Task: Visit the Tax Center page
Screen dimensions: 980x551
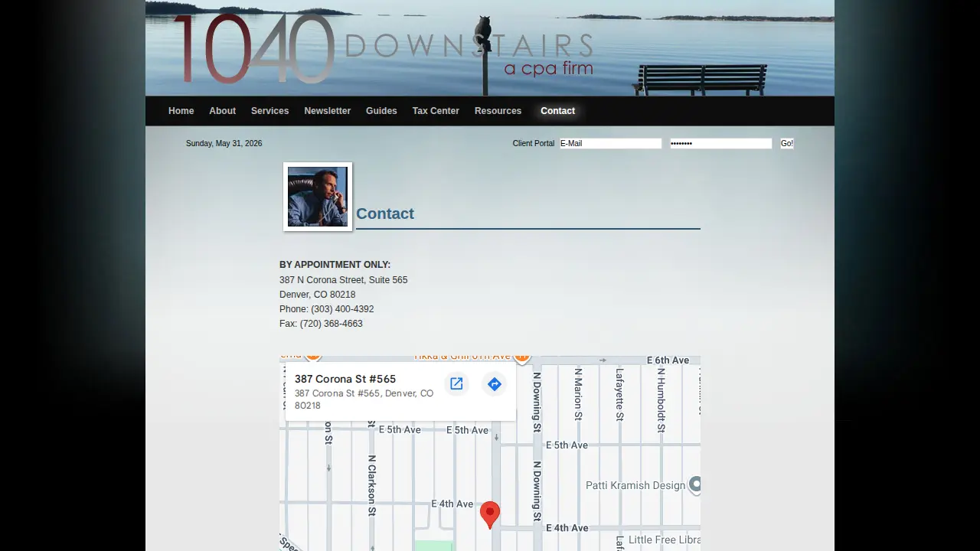Action: coord(436,111)
